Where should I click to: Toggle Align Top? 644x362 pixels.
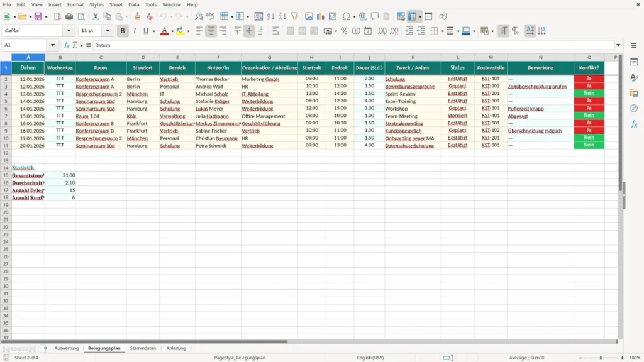[237, 31]
